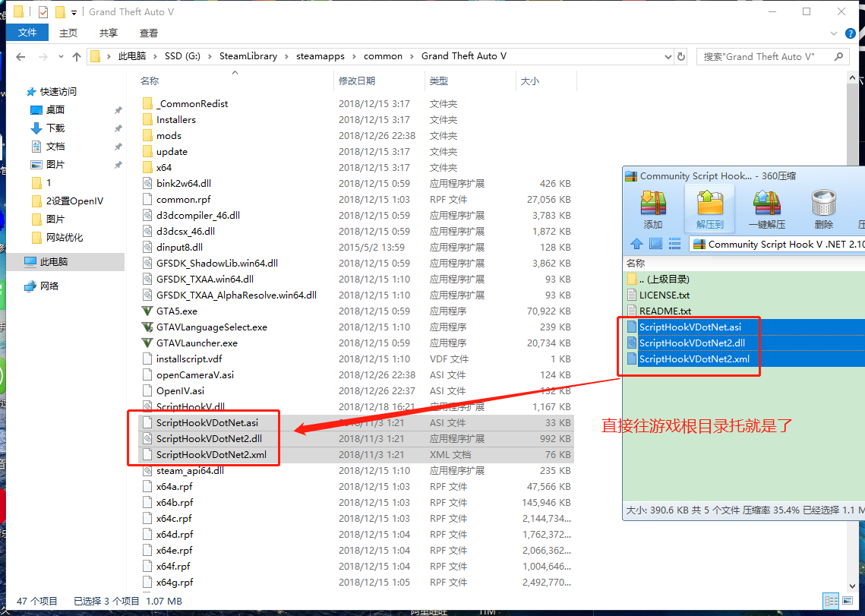The height and width of the screenshot is (616, 865).
Task: Select README.txt in 360压缩 window
Action: click(665, 311)
